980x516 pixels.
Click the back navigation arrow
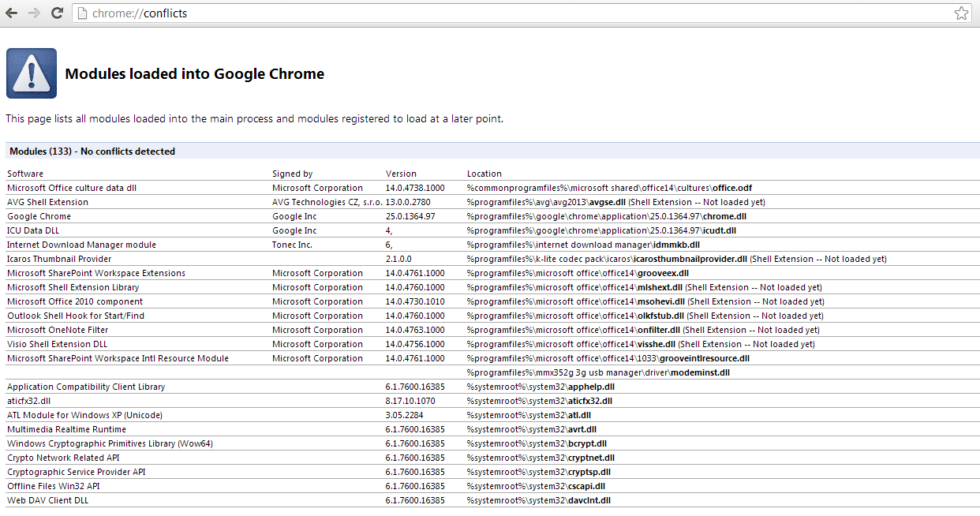tap(12, 13)
